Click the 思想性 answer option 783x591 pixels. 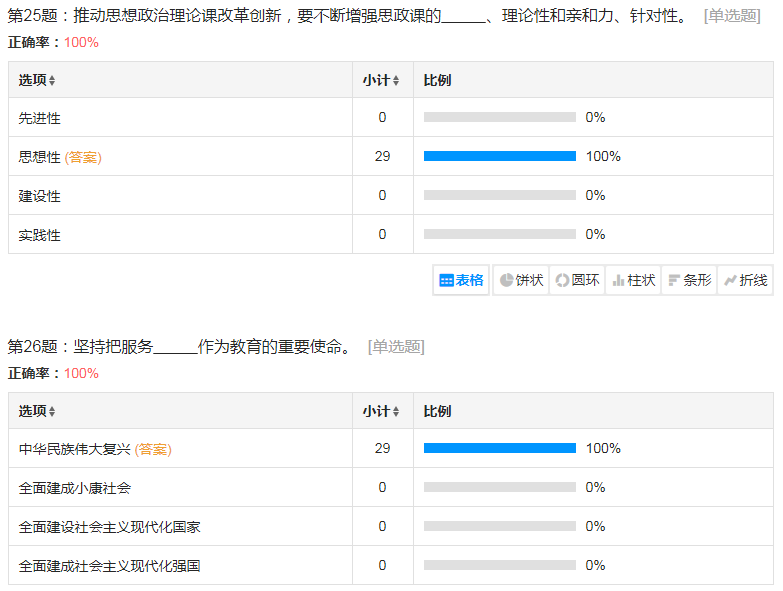coord(40,157)
